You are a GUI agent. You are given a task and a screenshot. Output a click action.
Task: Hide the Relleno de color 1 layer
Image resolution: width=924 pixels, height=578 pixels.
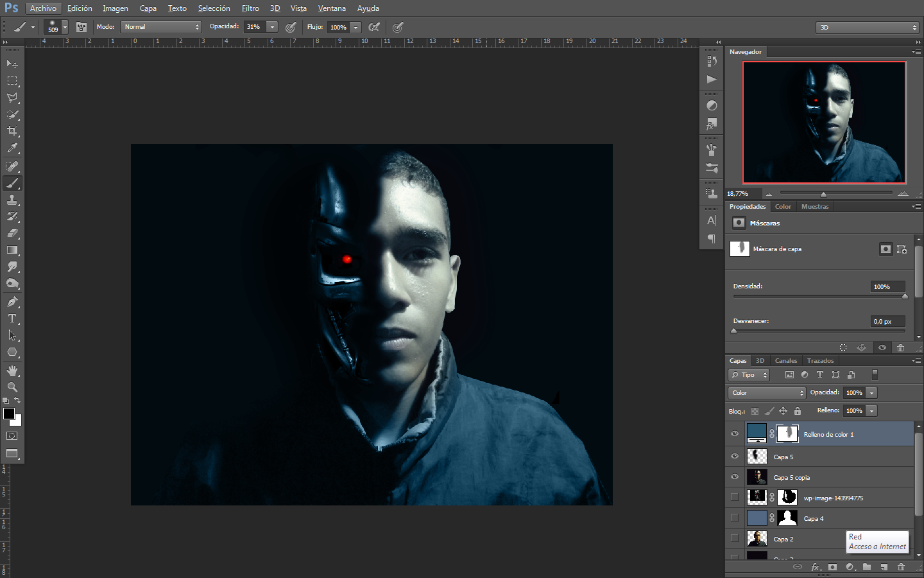coord(735,434)
